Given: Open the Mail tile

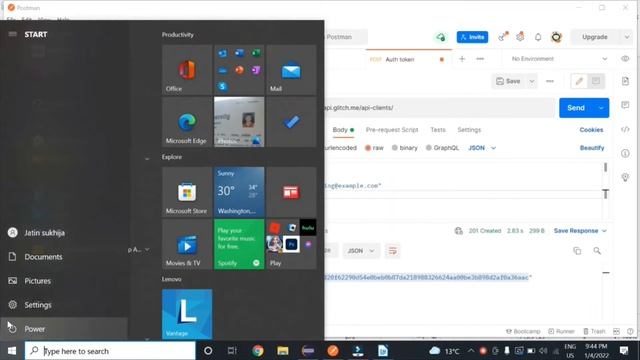Looking at the screenshot, I should pos(291,70).
